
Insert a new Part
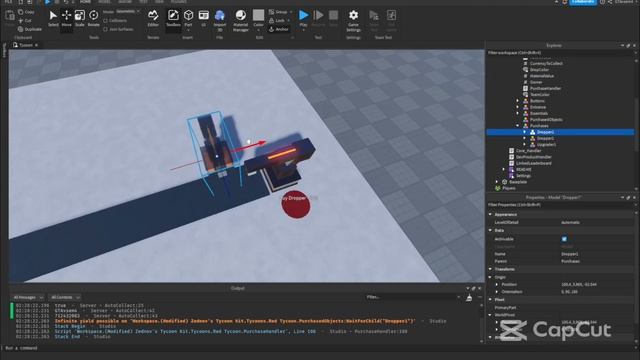[188, 18]
